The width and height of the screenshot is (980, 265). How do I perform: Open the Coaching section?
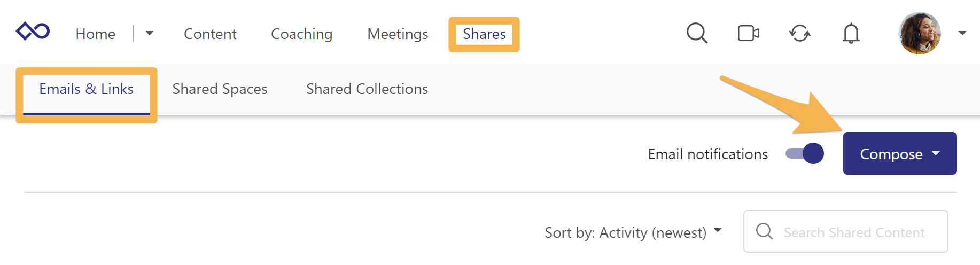point(301,34)
